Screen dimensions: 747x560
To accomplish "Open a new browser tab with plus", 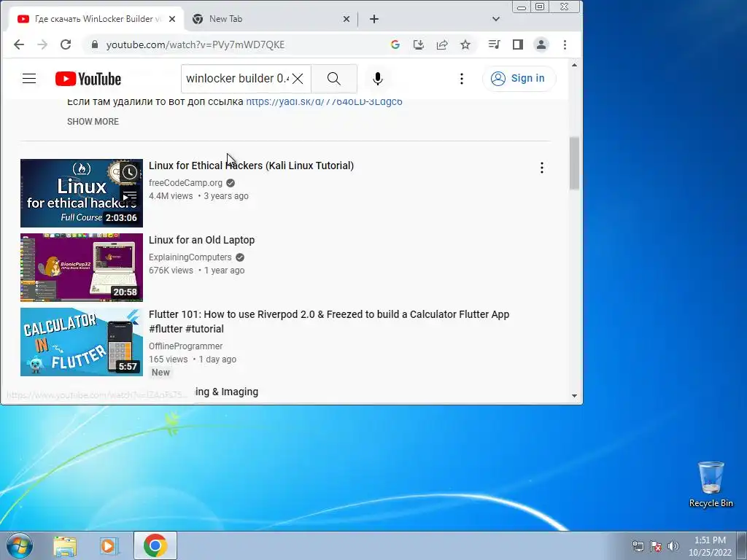I will coord(374,19).
